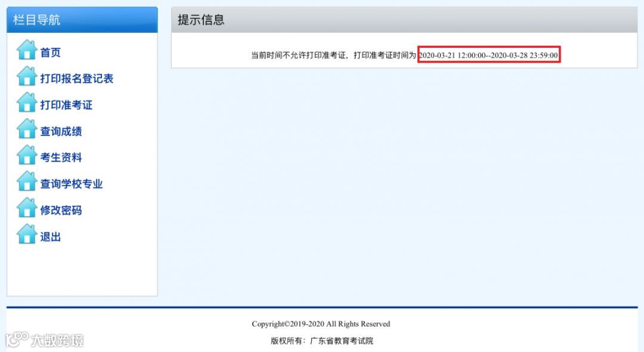This screenshot has height=352, width=644.
Task: Click the house icon beside 退出
Action: point(27,234)
